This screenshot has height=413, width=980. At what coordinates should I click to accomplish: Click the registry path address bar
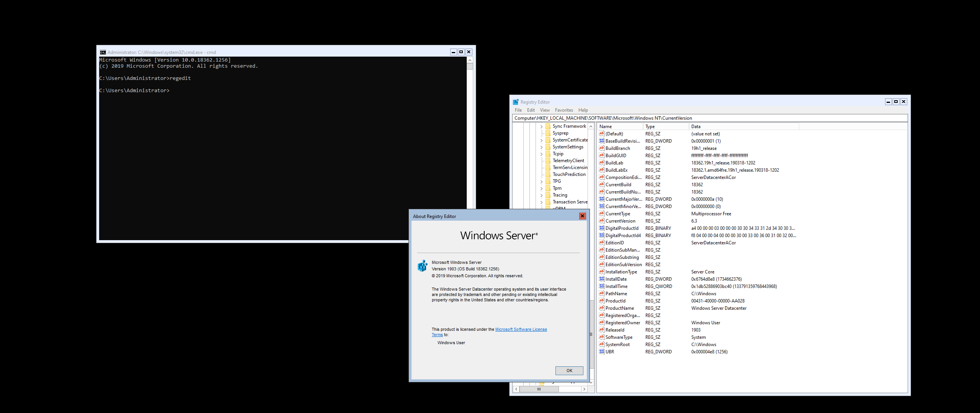tap(710, 118)
